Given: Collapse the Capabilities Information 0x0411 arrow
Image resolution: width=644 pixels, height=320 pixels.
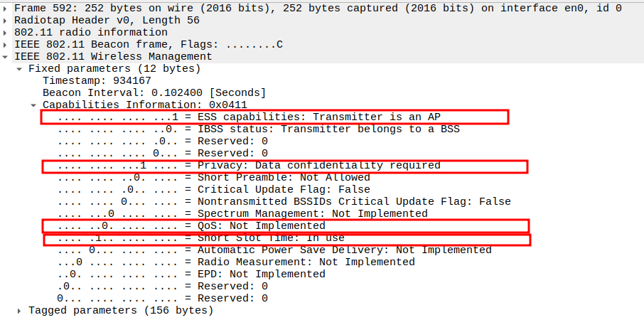Looking at the screenshot, I should (33, 105).
